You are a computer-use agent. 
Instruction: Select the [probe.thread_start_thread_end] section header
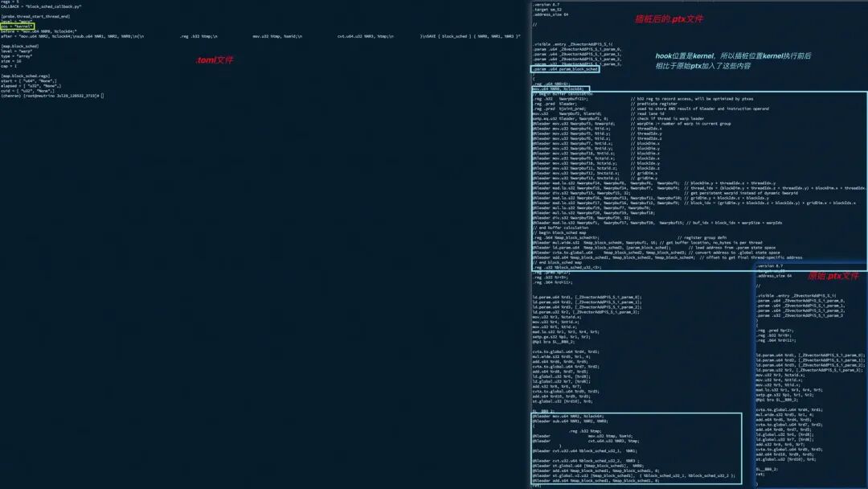coord(35,17)
